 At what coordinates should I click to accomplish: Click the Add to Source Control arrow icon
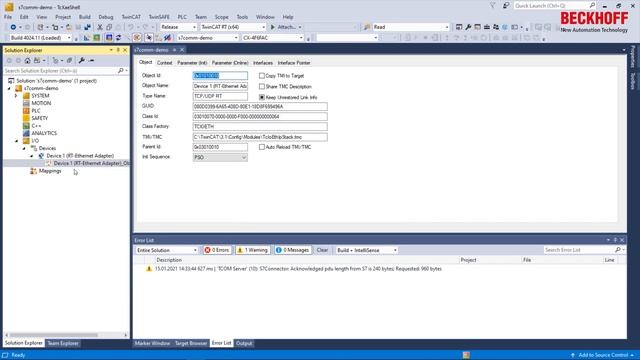click(x=573, y=355)
